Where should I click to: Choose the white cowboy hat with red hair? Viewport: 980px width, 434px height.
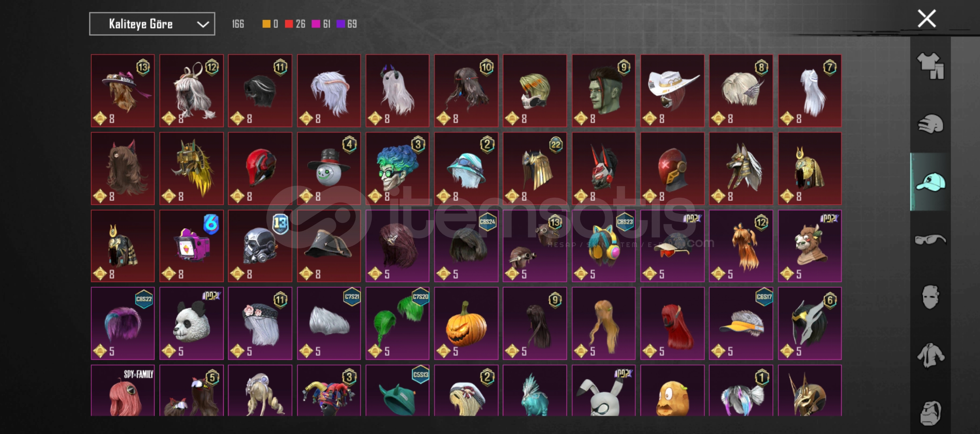672,91
